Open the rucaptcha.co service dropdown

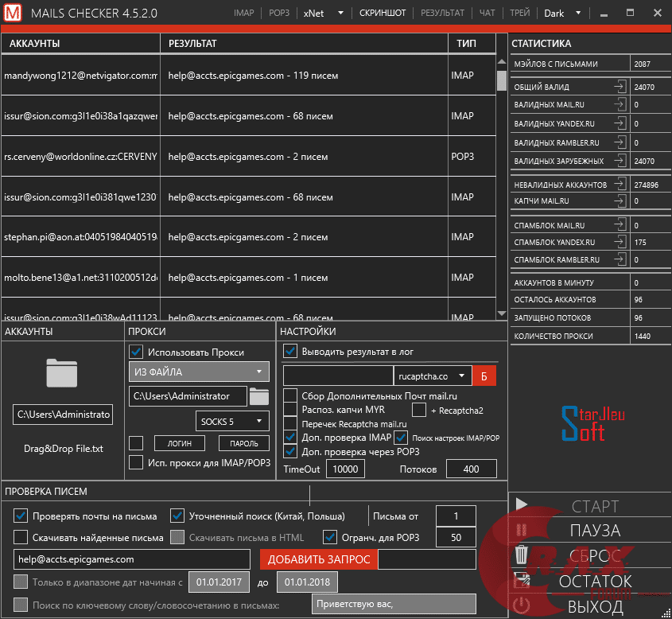click(x=432, y=376)
